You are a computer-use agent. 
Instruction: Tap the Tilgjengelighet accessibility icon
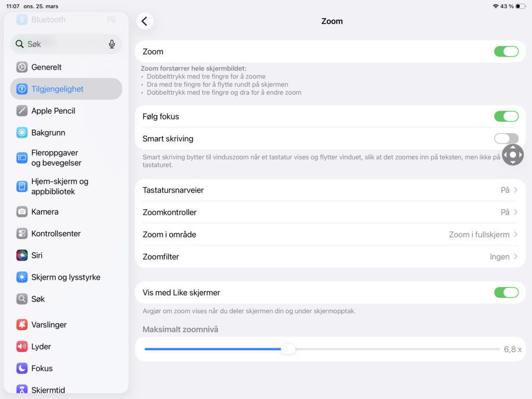22,89
